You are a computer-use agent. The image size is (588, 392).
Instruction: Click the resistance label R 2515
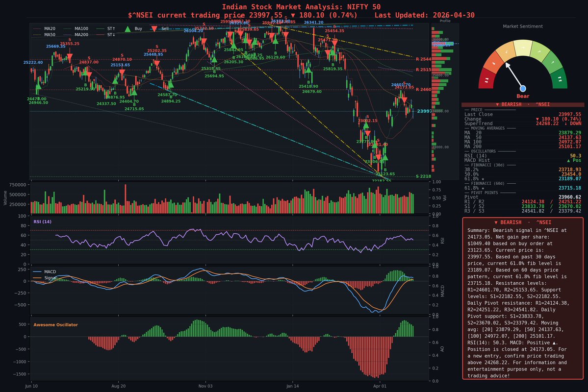[423, 70]
